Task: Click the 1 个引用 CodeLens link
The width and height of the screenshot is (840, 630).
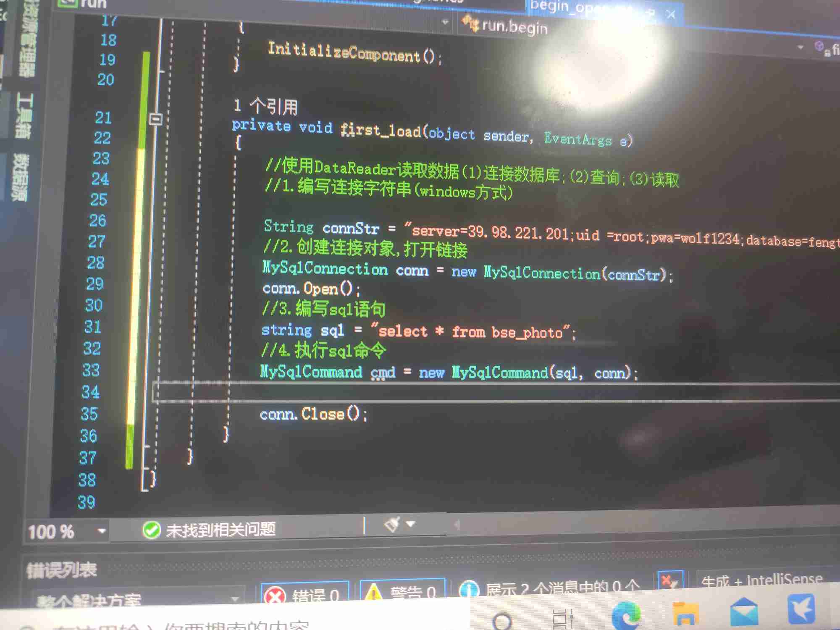Action: point(265,106)
